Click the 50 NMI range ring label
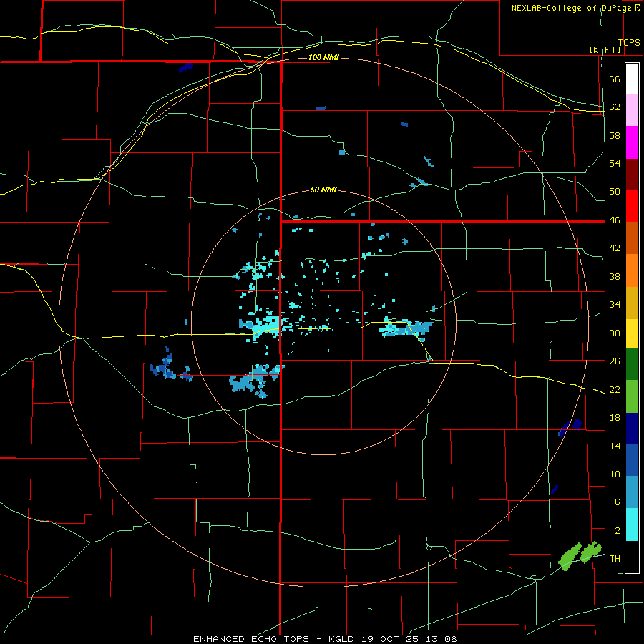This screenshot has width=644, height=644. (323, 190)
